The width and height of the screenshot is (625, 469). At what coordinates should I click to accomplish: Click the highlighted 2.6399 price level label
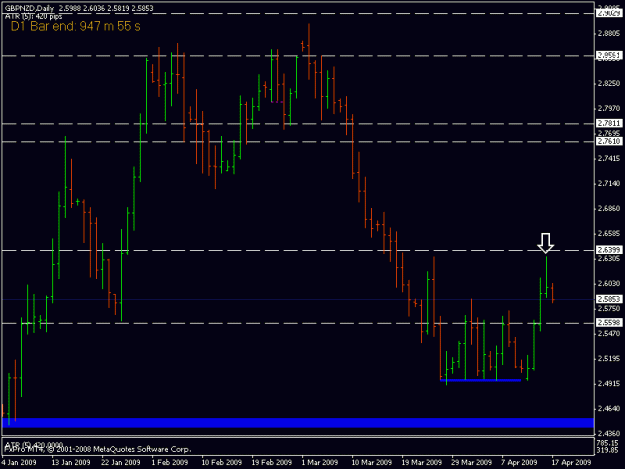(x=609, y=250)
